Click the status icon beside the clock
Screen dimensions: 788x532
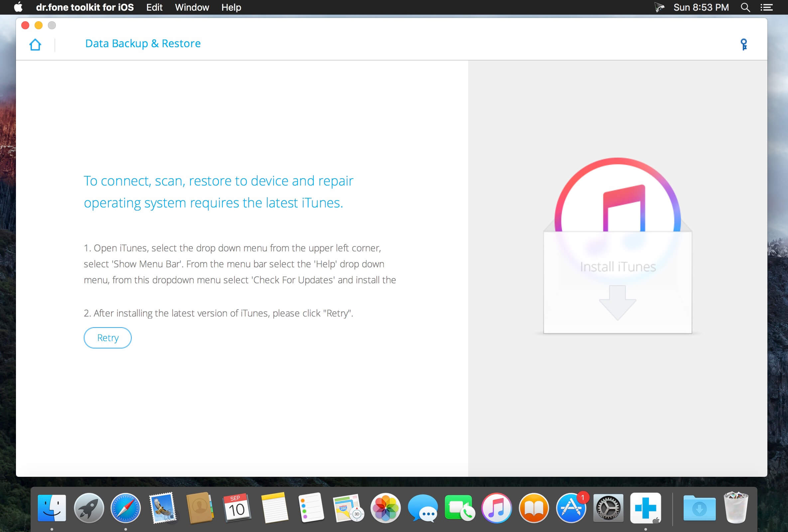point(659,7)
